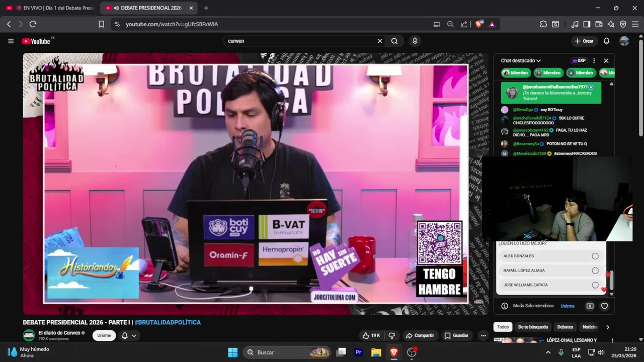Open the #BRUTALIDADPOLÍTICA hashtag link

click(168, 322)
